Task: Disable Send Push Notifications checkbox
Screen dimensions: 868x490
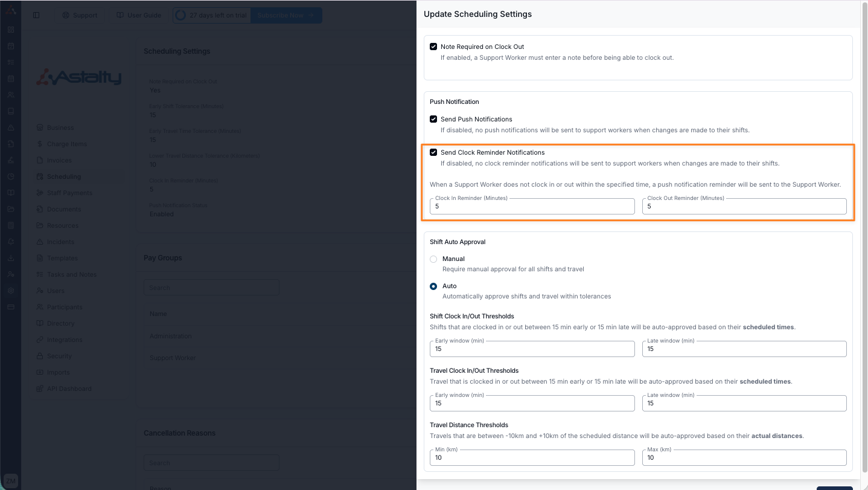Action: click(433, 119)
